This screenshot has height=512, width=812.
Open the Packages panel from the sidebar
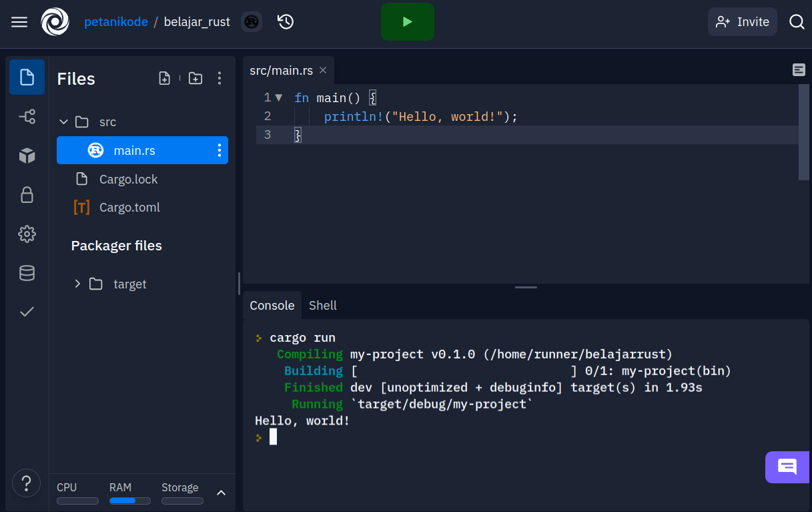click(27, 155)
